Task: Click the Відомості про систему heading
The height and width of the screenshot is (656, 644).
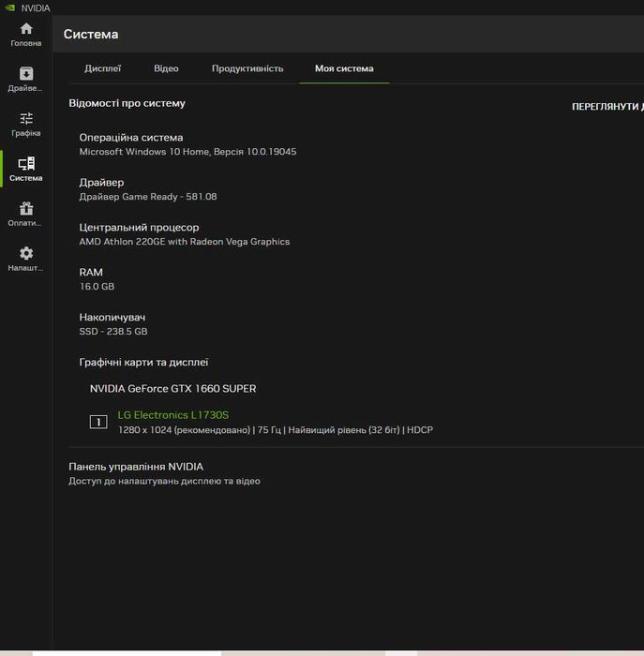Action: tap(127, 103)
